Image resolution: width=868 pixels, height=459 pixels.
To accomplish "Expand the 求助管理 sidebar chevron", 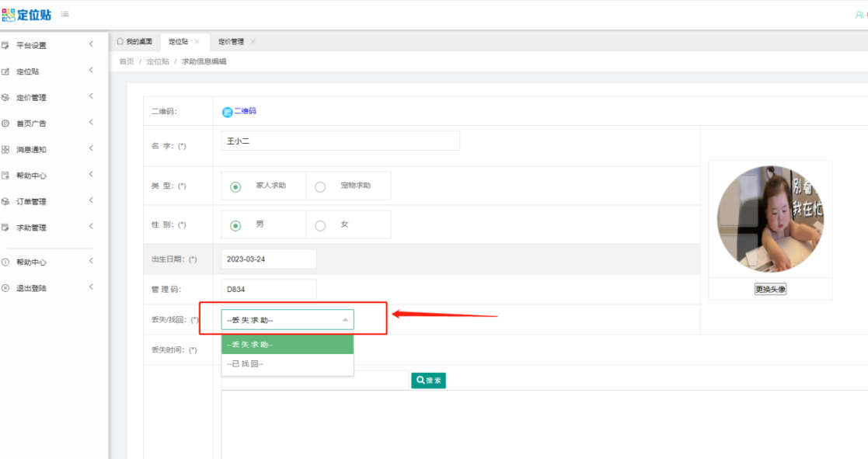I will pos(91,227).
